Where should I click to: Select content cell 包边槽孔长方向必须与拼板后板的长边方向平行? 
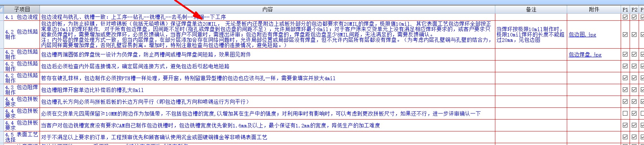(267, 102)
